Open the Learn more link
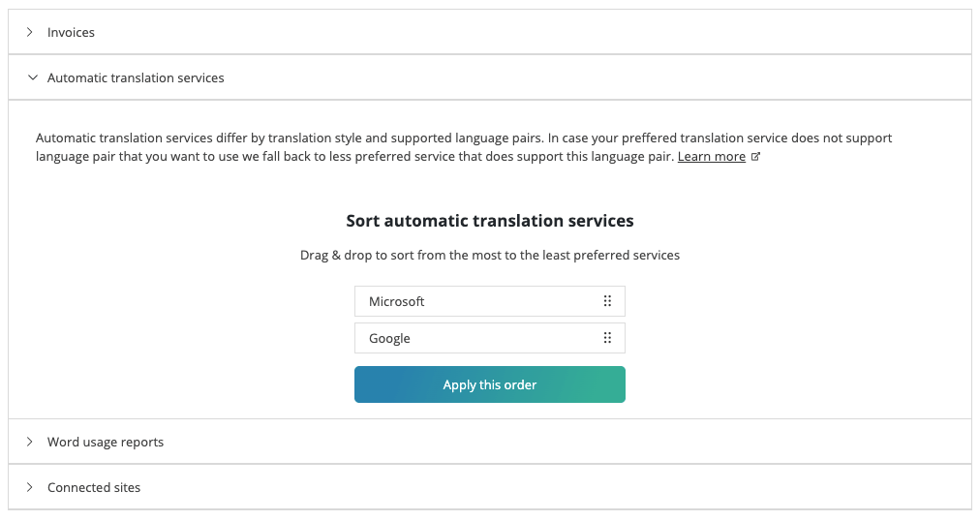Image resolution: width=980 pixels, height=521 pixels. (711, 156)
